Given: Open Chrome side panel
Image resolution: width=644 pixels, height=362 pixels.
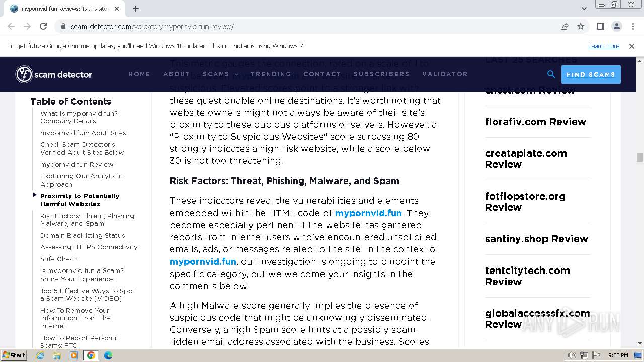Looking at the screenshot, I should click(x=601, y=26).
